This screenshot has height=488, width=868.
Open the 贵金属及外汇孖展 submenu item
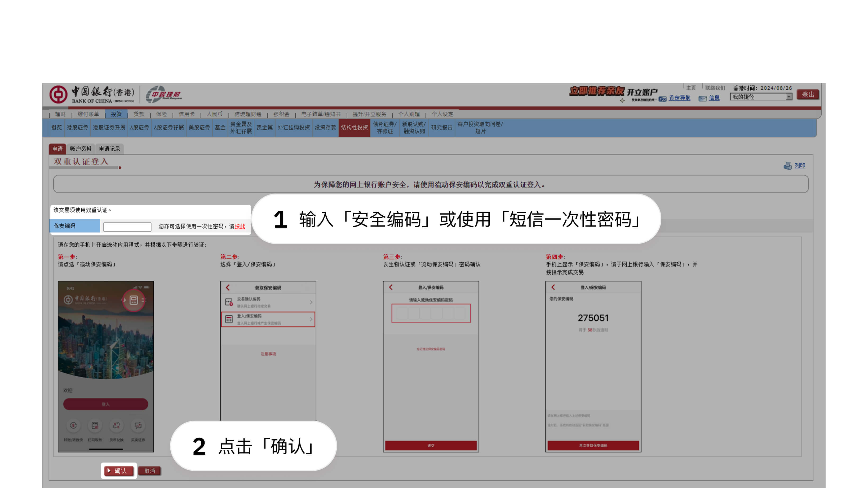(241, 128)
